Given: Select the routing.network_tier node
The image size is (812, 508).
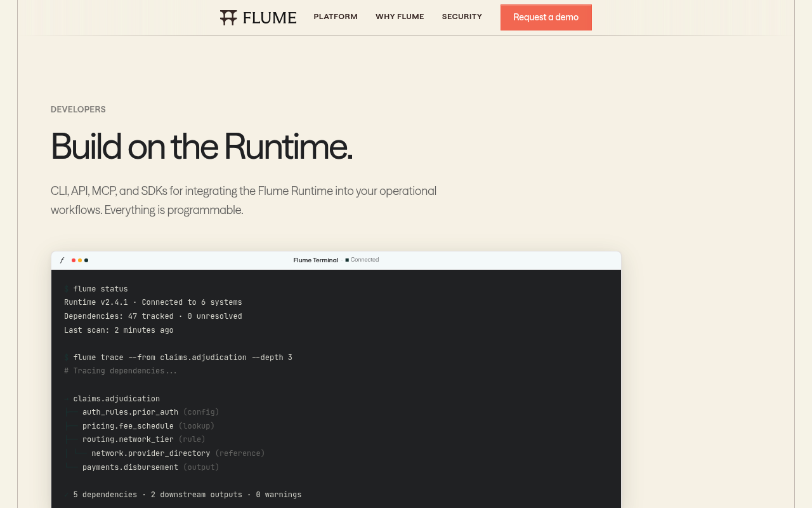Looking at the screenshot, I should point(128,439).
